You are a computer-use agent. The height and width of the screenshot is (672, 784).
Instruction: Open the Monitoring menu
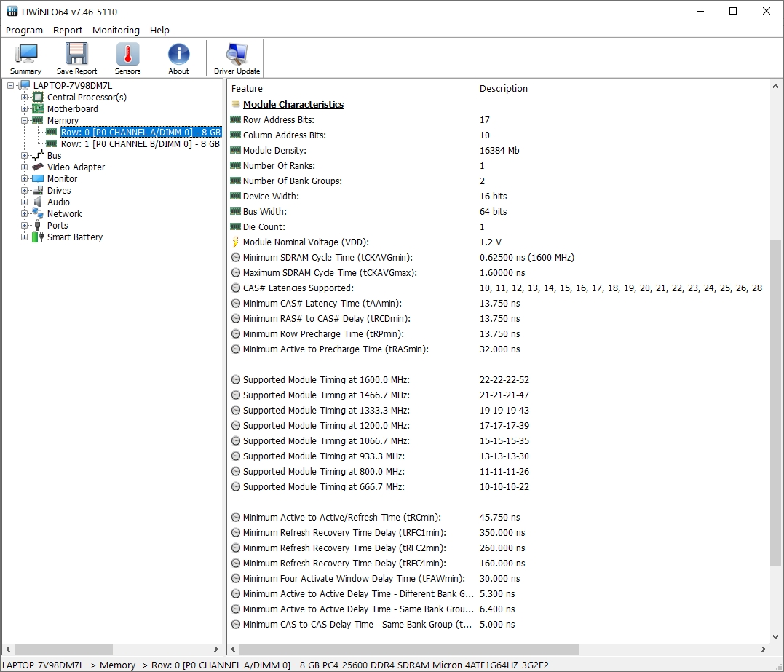click(116, 31)
